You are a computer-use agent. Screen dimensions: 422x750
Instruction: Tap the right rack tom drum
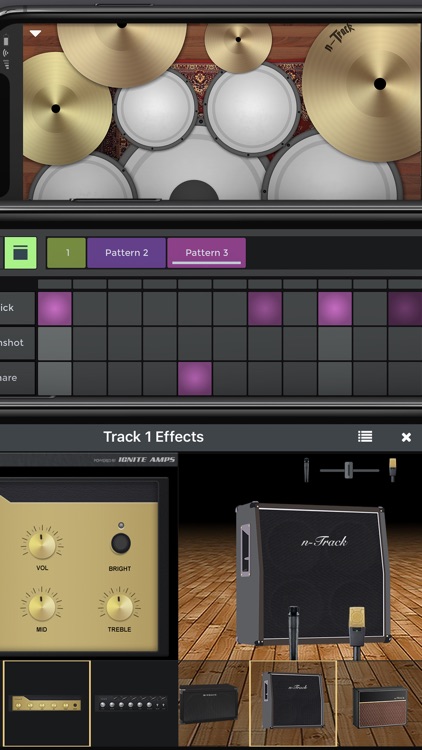tap(252, 110)
